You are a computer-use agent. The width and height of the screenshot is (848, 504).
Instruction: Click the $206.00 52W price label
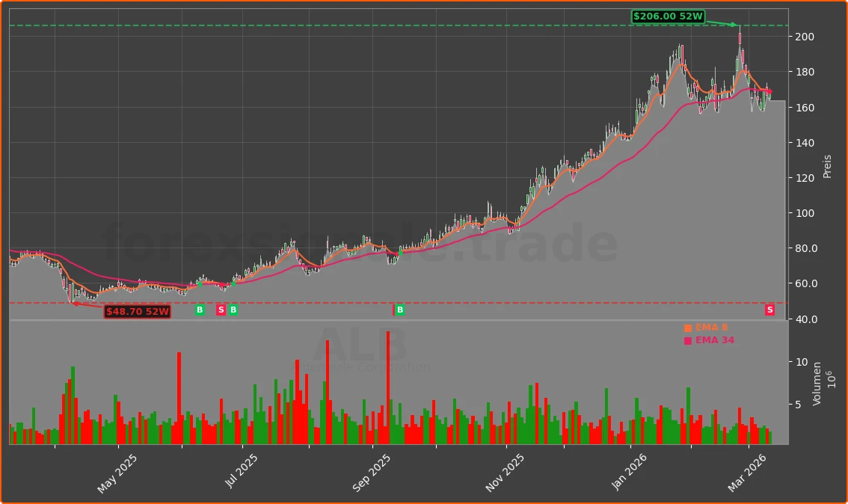[668, 14]
